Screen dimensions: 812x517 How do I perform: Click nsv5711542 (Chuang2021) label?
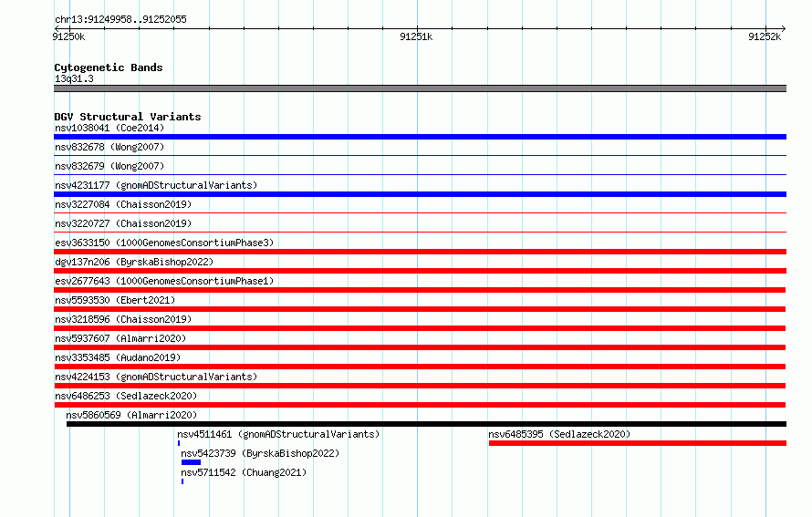(x=244, y=472)
